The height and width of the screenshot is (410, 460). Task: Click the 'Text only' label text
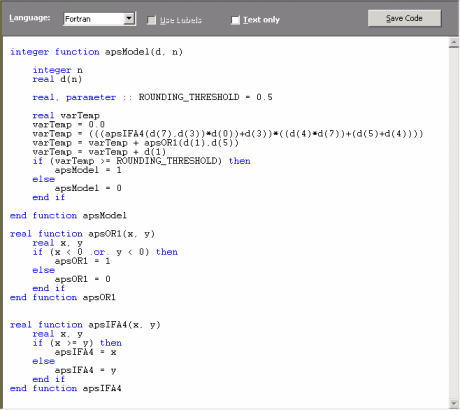pos(261,20)
